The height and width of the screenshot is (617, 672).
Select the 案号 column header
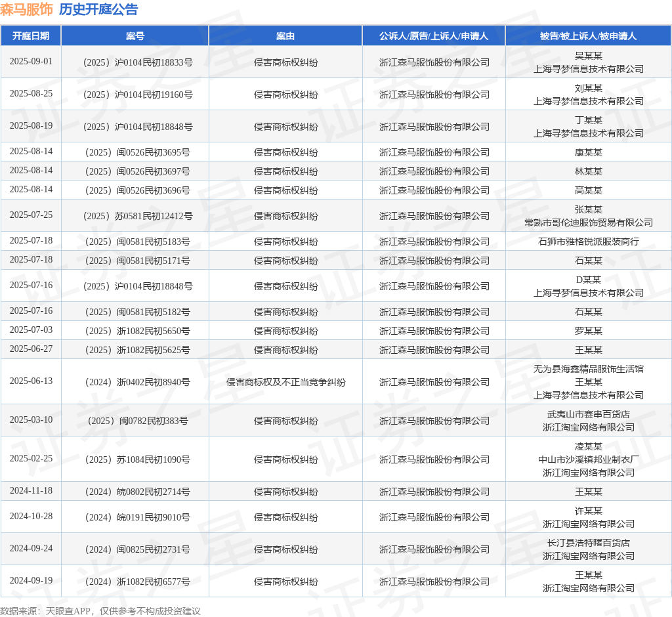(135, 36)
